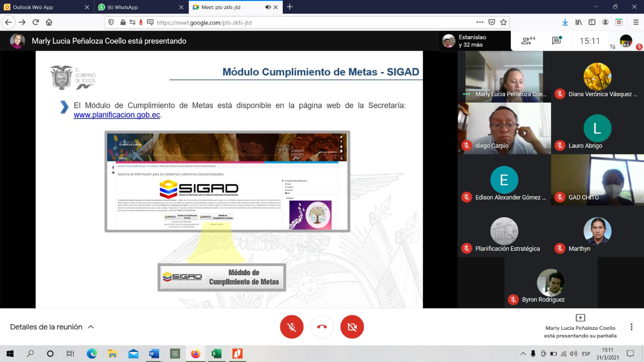This screenshot has width=644, height=362.
Task: Open the participants list icon
Action: point(528,41)
